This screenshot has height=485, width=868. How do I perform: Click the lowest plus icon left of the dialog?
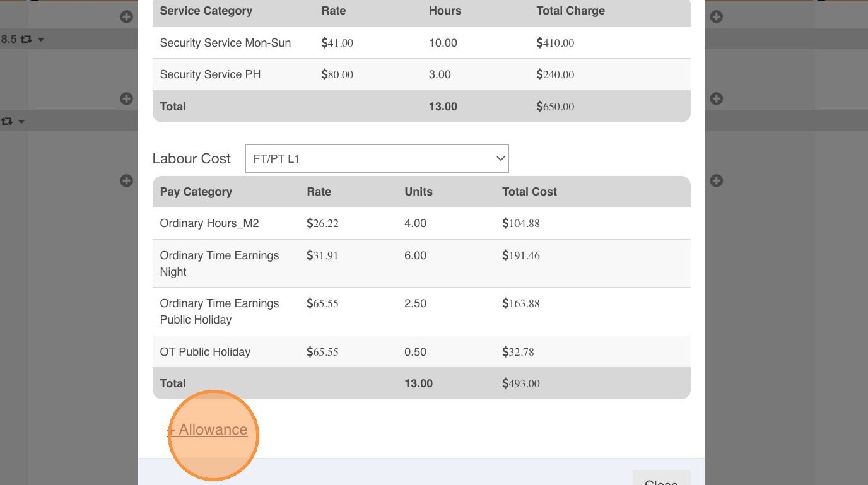click(126, 180)
